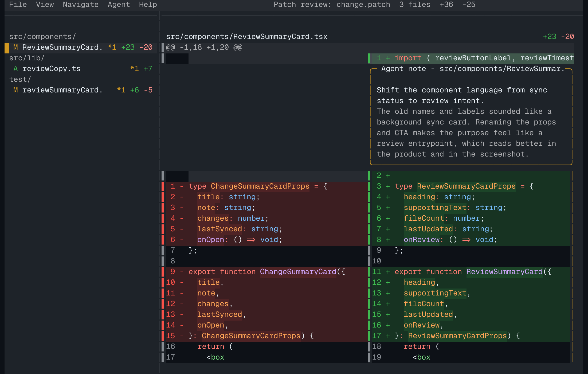This screenshot has height=374, width=588.
Task: Click the +23 -20 diff stats in header
Action: pyautogui.click(x=558, y=37)
